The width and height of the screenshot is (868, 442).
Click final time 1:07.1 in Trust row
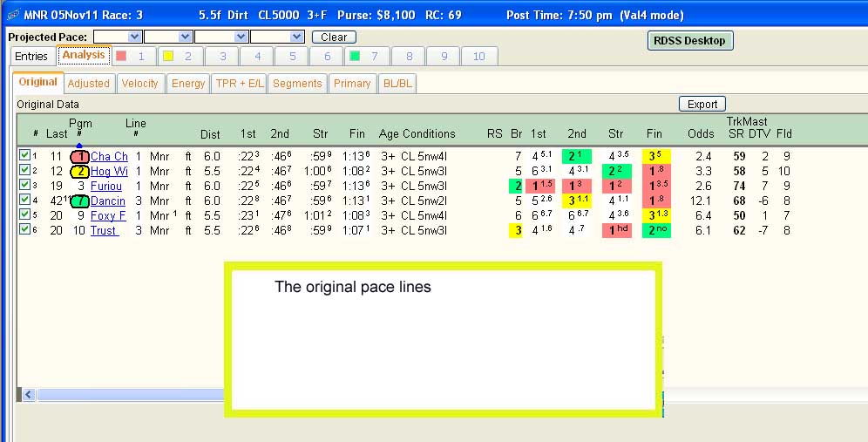[356, 230]
